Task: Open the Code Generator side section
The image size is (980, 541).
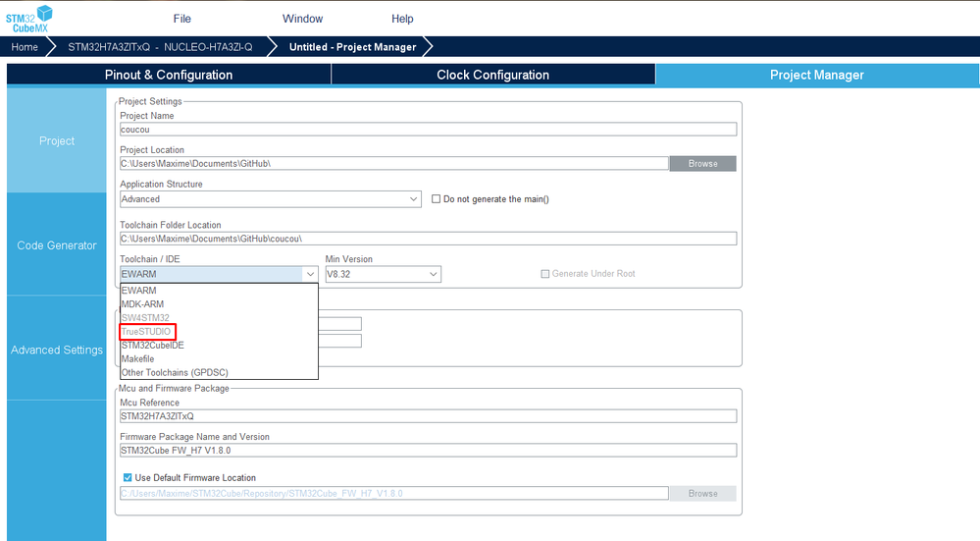Action: click(57, 245)
